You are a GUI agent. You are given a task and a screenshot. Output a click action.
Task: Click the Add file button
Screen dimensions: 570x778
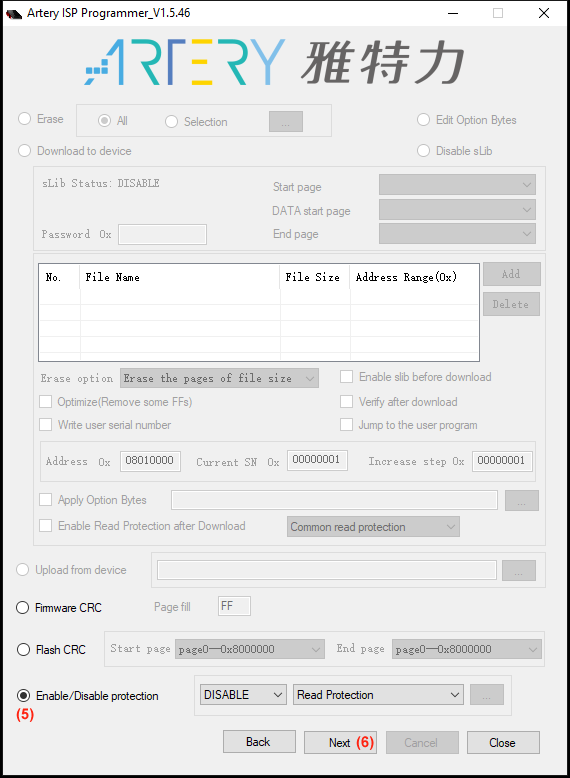point(511,274)
